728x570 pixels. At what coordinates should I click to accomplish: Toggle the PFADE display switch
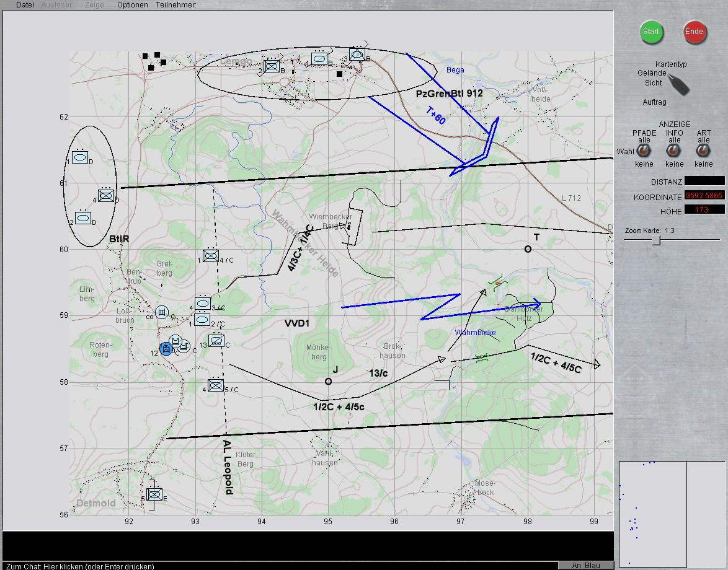pyautogui.click(x=644, y=151)
